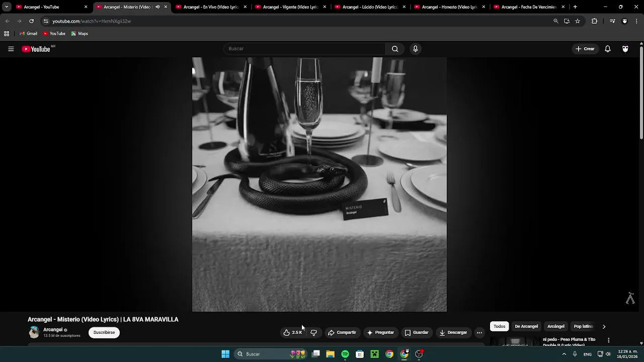Mute the Misterio tab via speaker icon
The width and height of the screenshot is (644, 362).
pyautogui.click(x=157, y=7)
